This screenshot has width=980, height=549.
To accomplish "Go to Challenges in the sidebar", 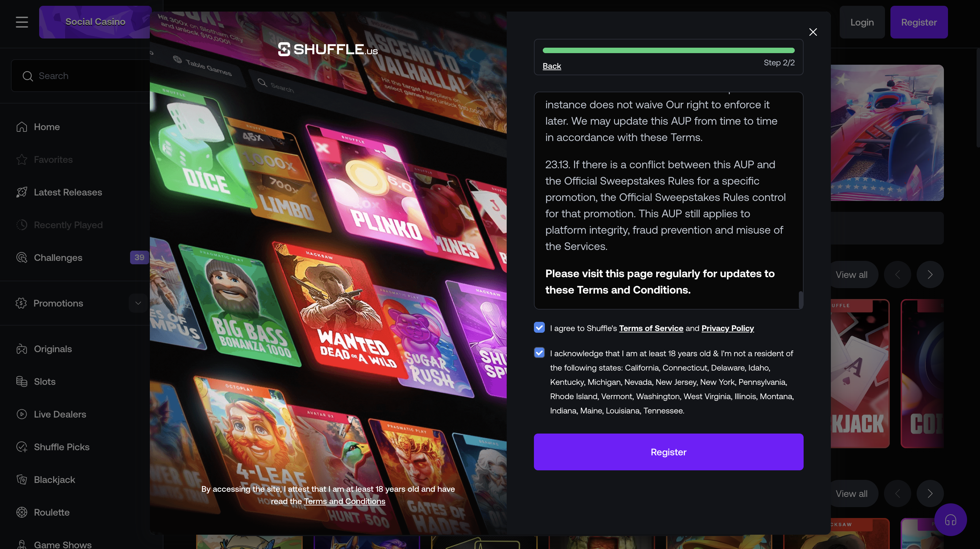I will pyautogui.click(x=58, y=257).
